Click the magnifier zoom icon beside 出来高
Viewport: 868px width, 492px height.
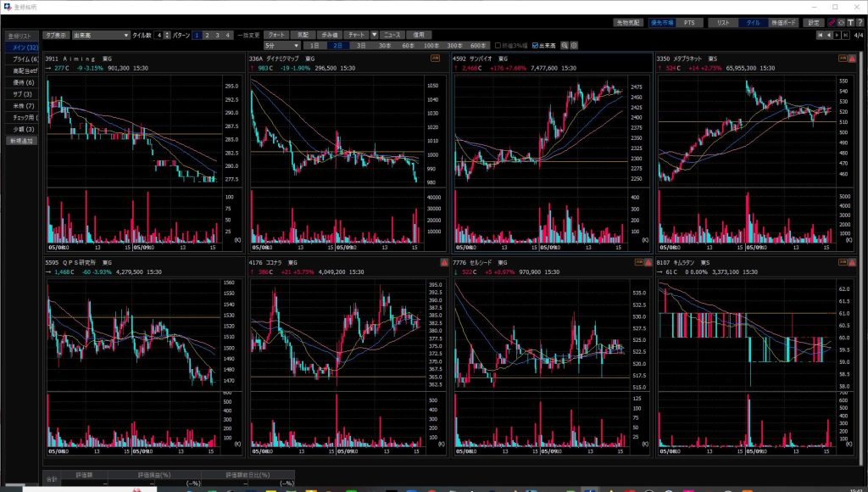(x=565, y=45)
